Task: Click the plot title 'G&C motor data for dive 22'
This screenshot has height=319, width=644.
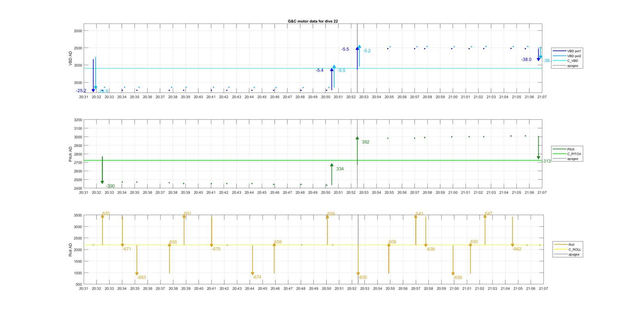Action: coord(313,21)
